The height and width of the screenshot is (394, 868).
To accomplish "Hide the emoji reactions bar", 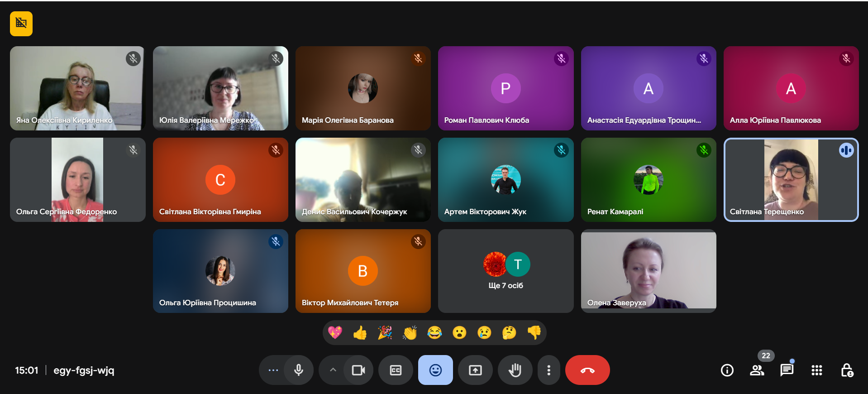I will point(435,370).
